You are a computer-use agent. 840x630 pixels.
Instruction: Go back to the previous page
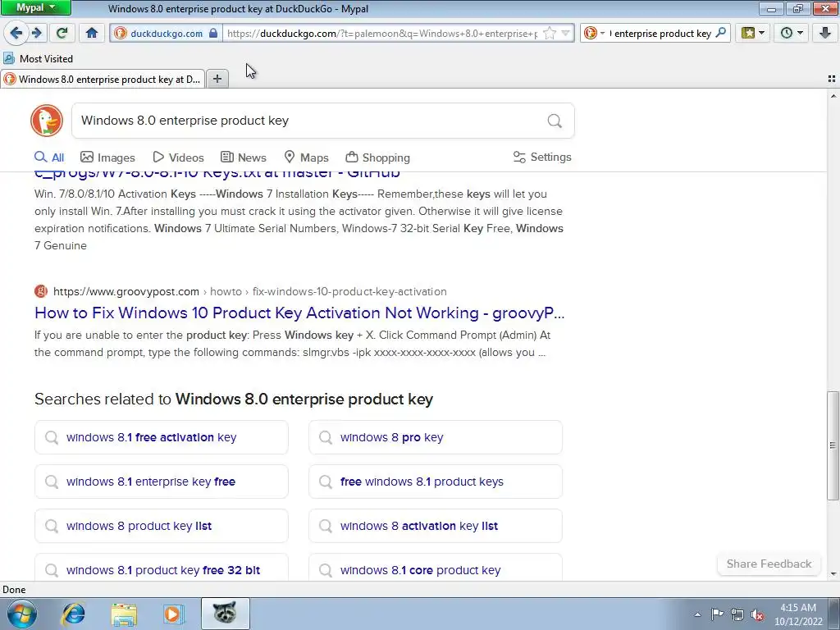[x=16, y=33]
